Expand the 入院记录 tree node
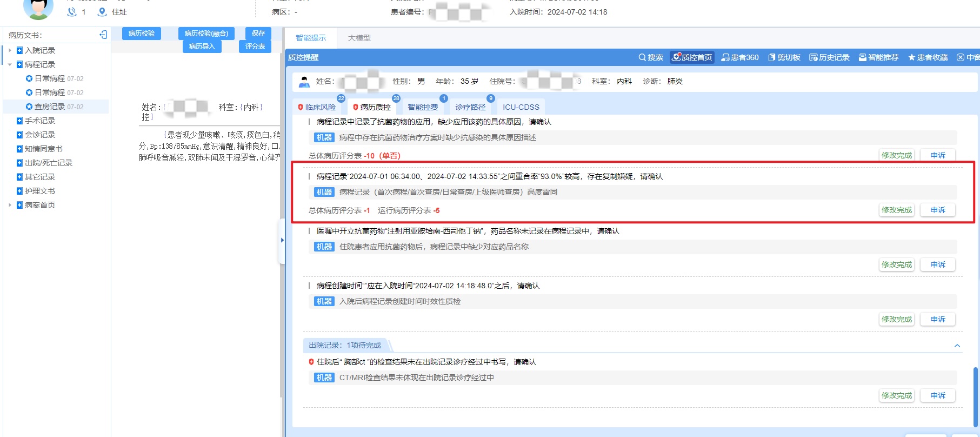 click(x=10, y=50)
